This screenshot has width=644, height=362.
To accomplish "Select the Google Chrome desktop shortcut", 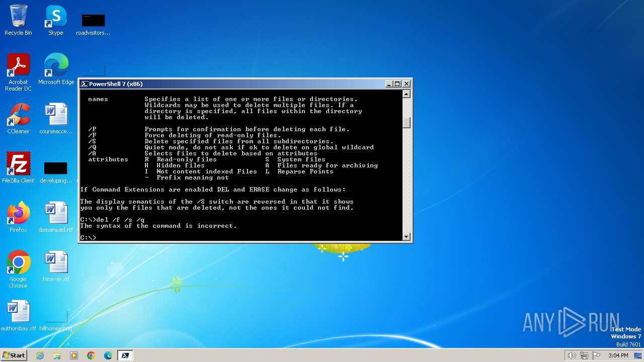I will click(x=18, y=269).
